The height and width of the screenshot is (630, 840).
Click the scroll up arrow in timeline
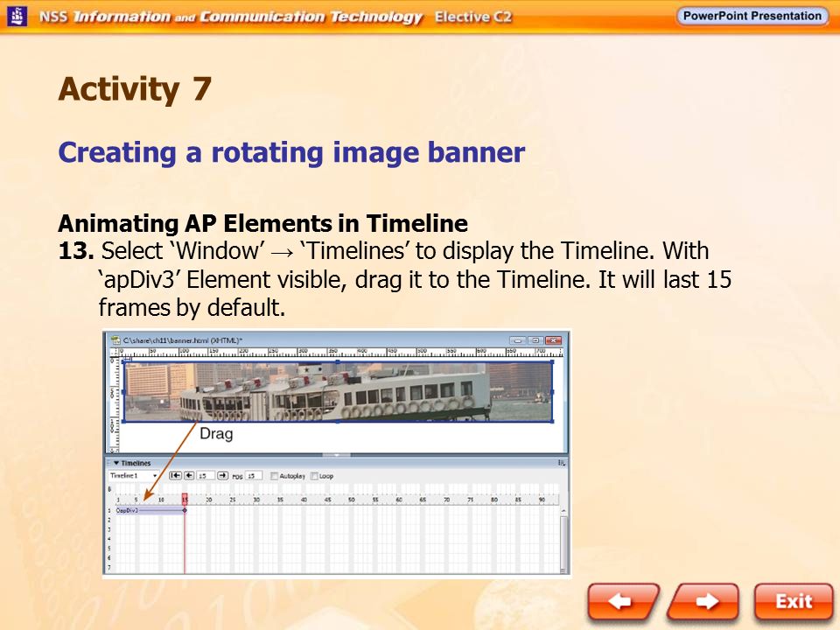pos(563,510)
